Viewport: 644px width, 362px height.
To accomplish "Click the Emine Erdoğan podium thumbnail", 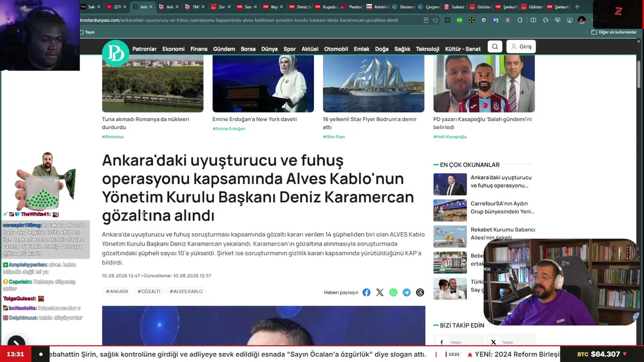I will pyautogui.click(x=263, y=83).
